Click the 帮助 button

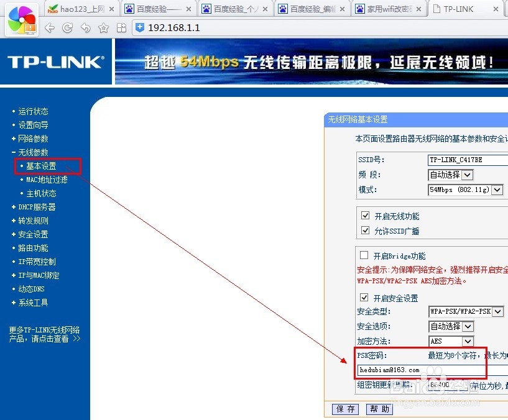coord(379,409)
